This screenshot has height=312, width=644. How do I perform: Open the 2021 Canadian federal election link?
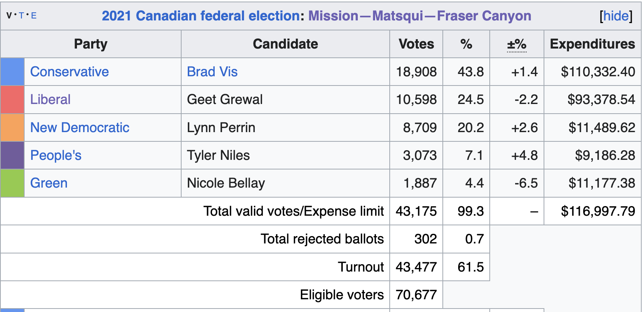(x=200, y=16)
